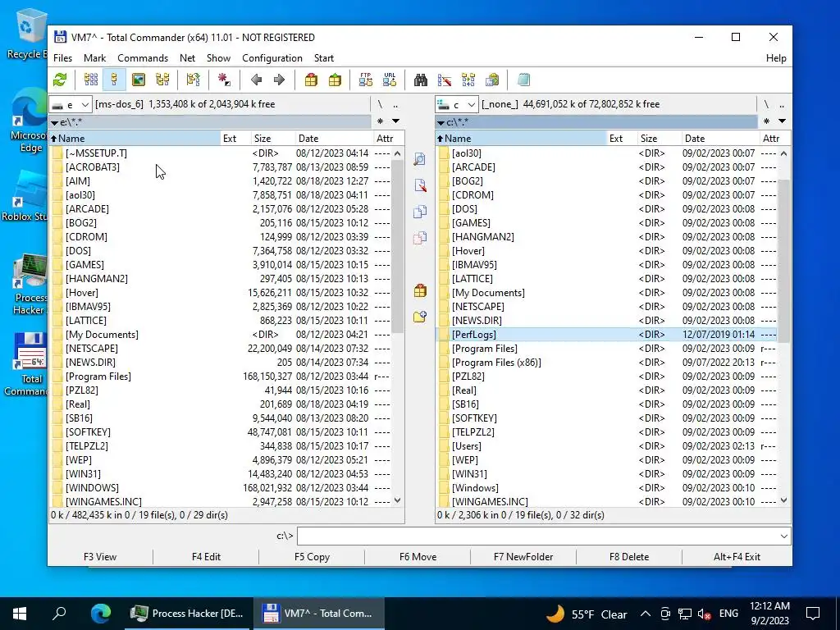Click the left panel vertical scrollbar thumb
Viewport: 840px width, 630px height.
coord(397,246)
